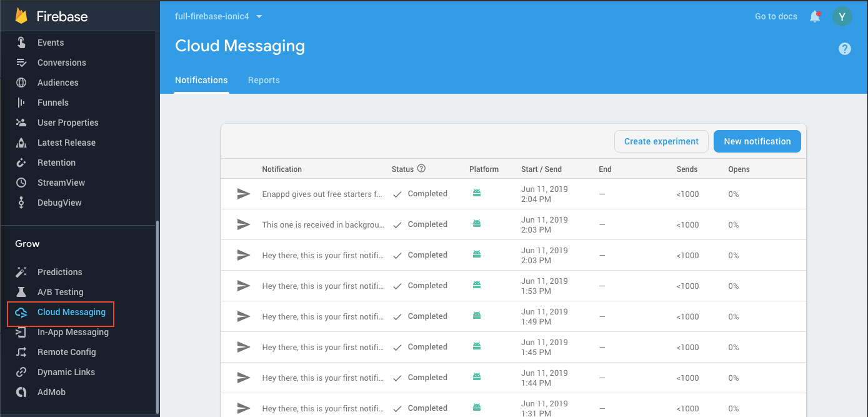Click the User Properties people icon

coord(21,123)
